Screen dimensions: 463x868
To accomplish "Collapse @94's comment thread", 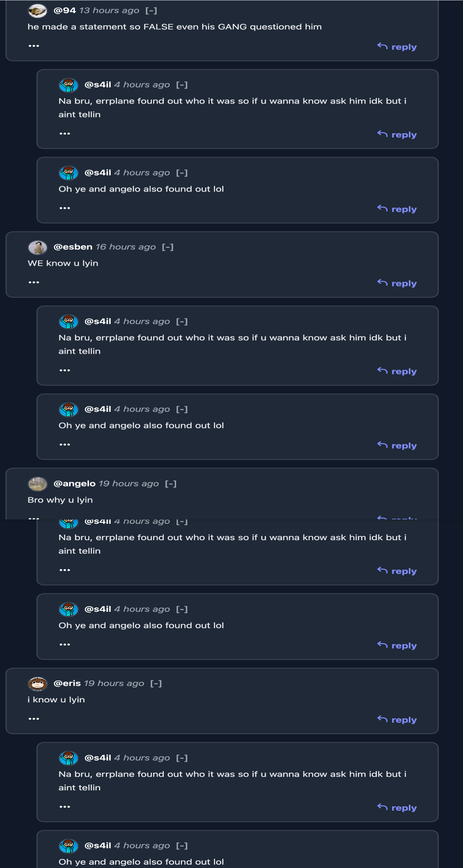I will tap(151, 11).
